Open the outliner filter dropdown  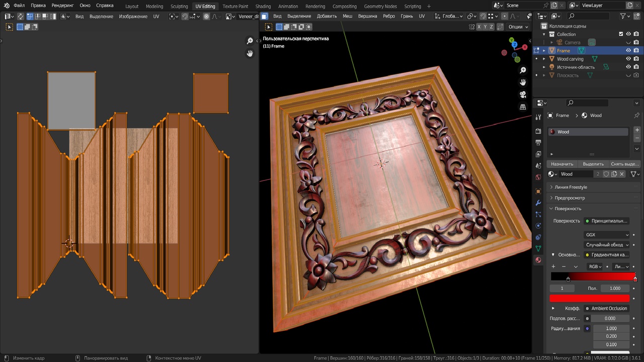[625, 16]
